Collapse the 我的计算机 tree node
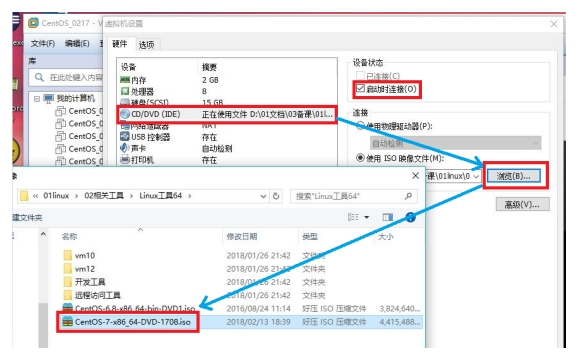 pos(37,99)
